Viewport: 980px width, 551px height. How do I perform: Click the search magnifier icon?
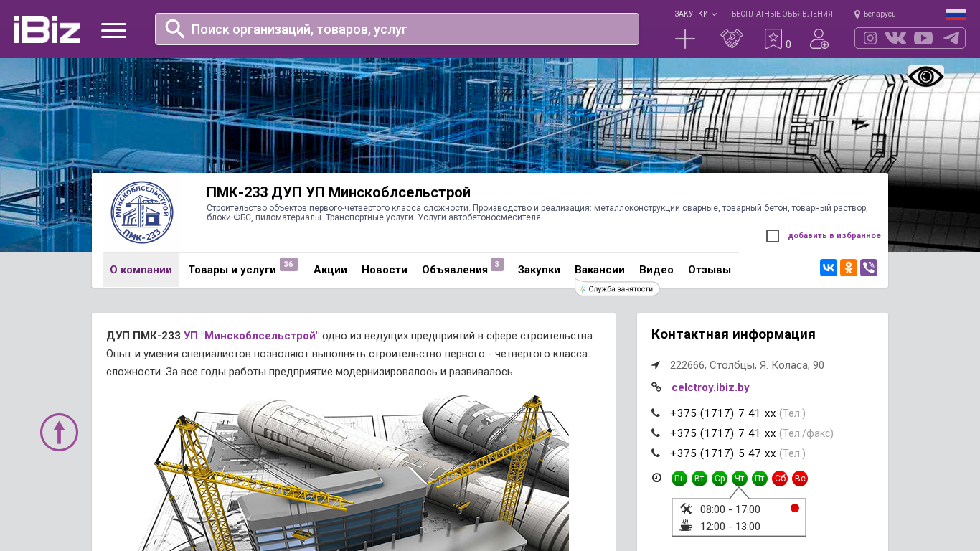click(175, 29)
